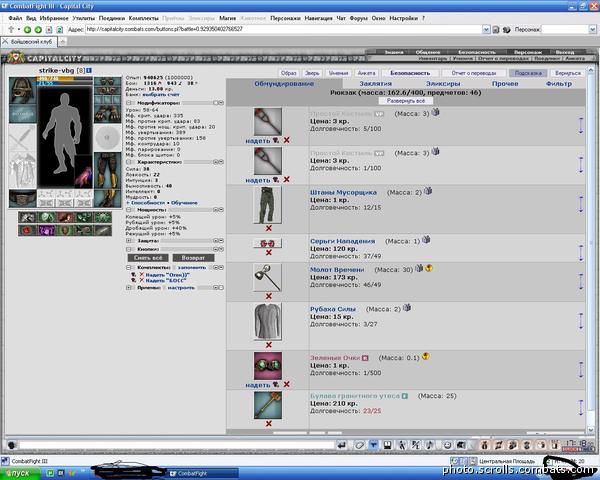Expand the Приемы section
Viewport: 600px width, 480px height.
point(129,287)
